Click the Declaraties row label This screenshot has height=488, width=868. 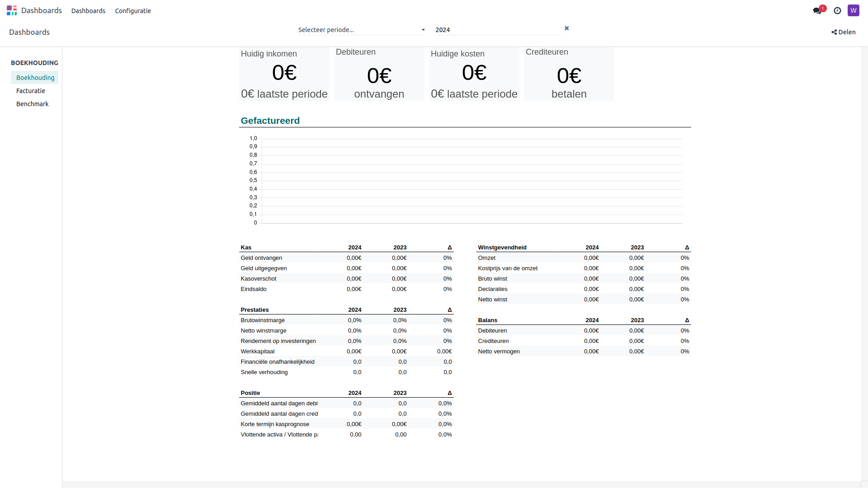tap(492, 289)
